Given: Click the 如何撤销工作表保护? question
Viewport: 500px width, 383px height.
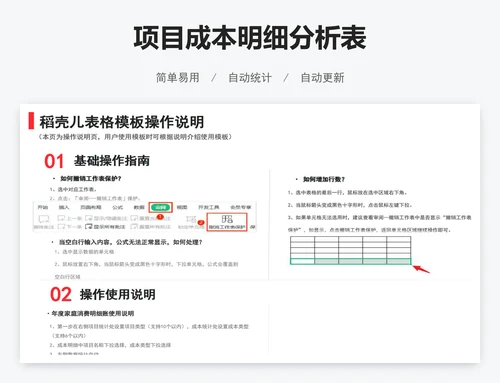Looking at the screenshot, I should tap(91, 179).
